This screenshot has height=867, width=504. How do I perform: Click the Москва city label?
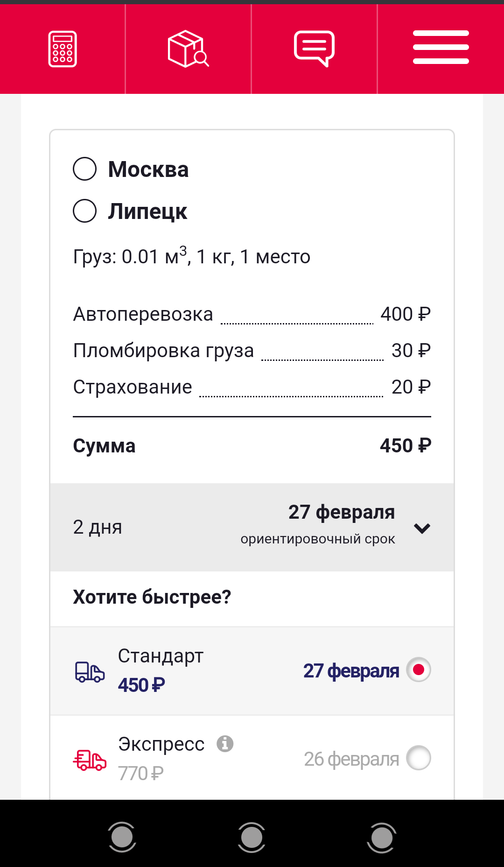(148, 169)
